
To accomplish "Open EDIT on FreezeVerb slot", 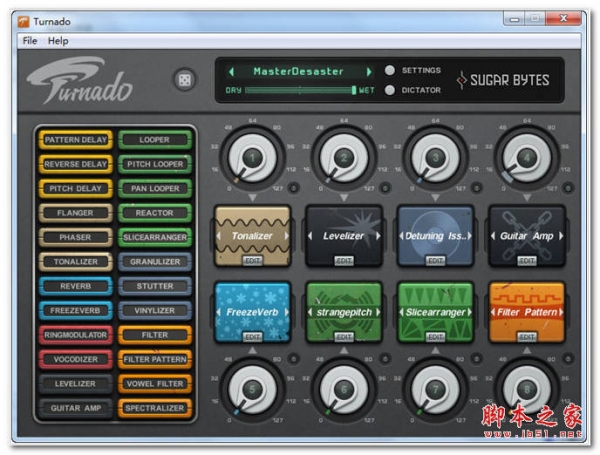I will [x=253, y=337].
